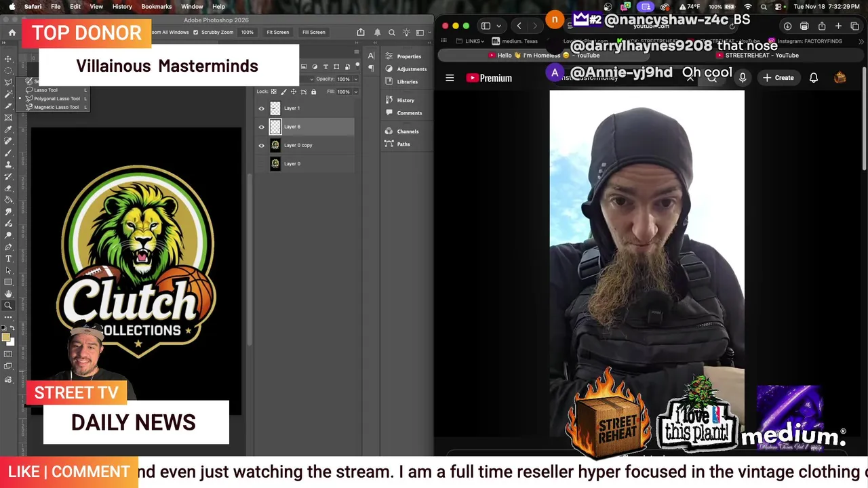
Task: Select the Spot Healing Brush tool
Action: pyautogui.click(x=8, y=140)
